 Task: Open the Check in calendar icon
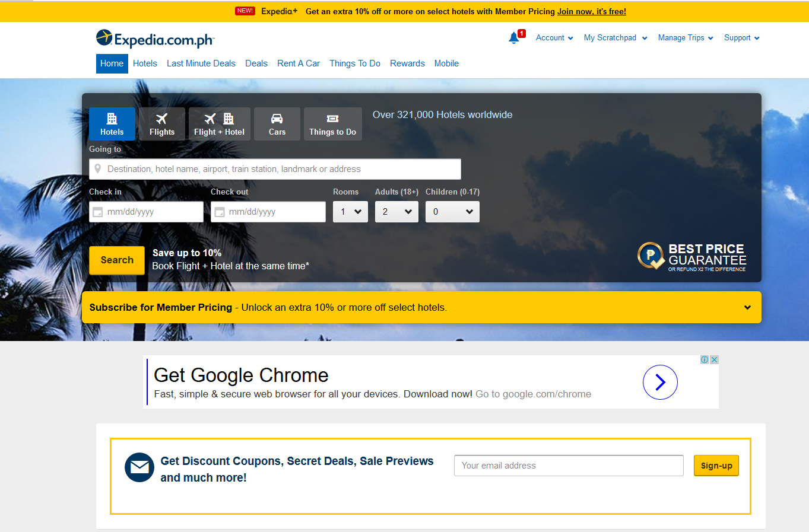(x=98, y=212)
